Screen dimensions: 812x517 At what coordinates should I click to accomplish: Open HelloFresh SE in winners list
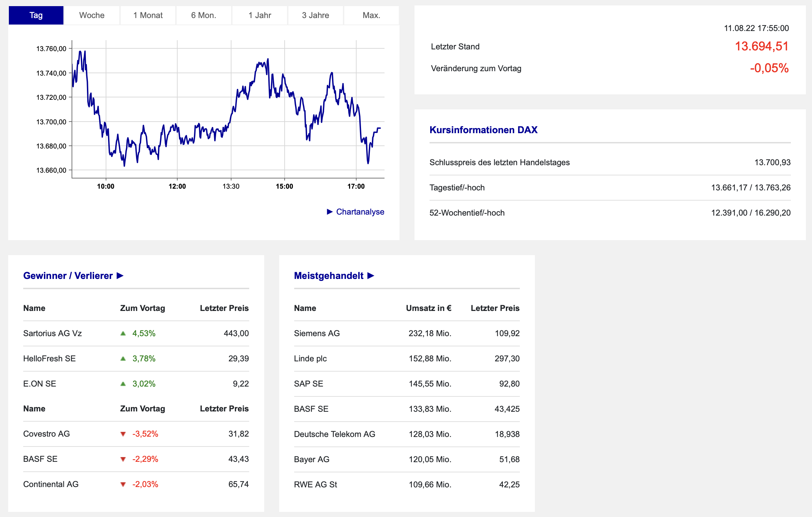pos(49,359)
